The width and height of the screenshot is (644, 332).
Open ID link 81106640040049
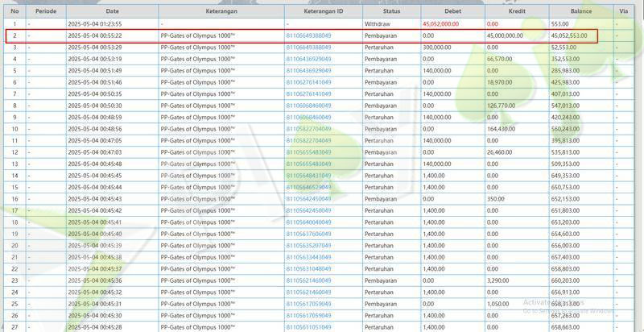point(308,222)
